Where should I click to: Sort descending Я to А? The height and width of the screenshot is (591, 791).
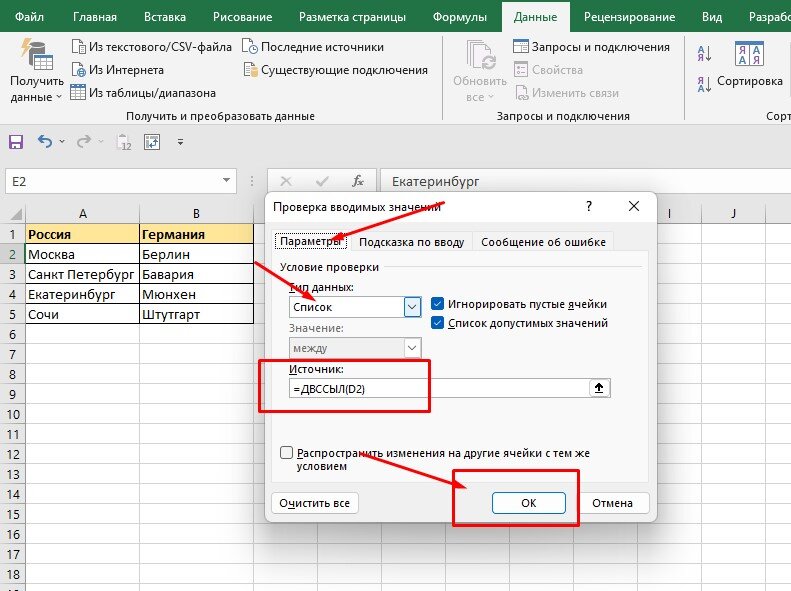[705, 84]
